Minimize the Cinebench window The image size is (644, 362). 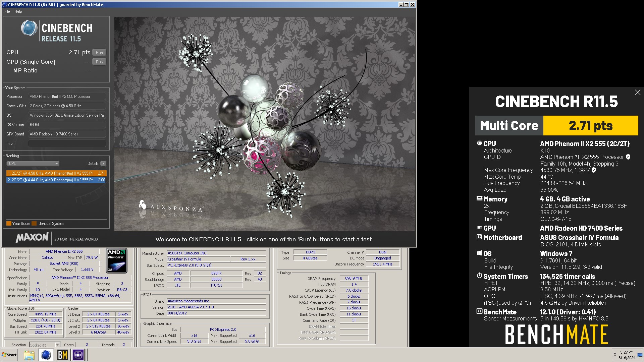(401, 5)
